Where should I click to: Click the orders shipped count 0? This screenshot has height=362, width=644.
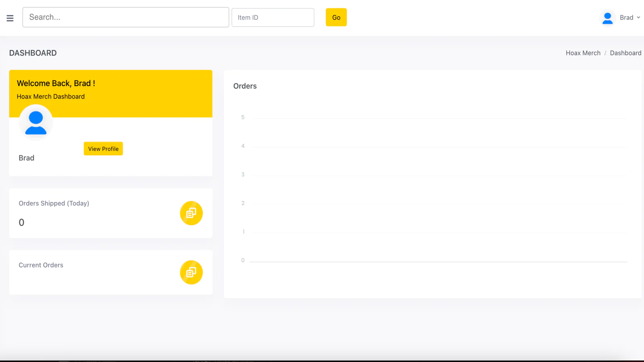pyautogui.click(x=22, y=222)
